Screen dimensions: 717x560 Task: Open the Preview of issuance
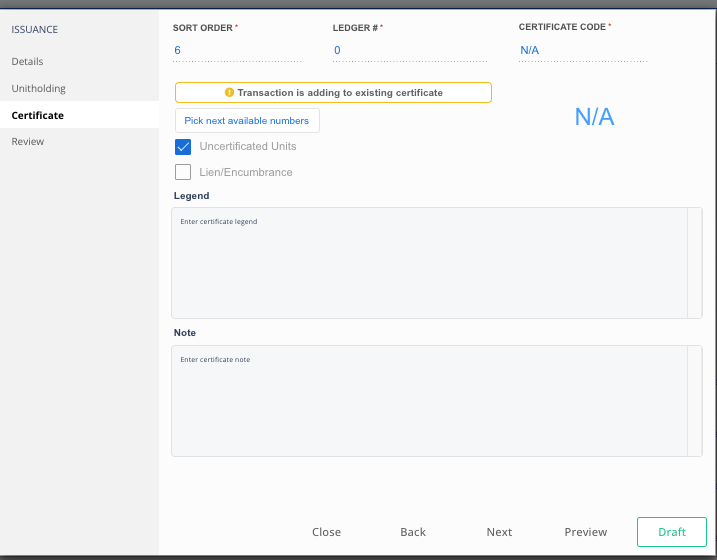tap(586, 532)
